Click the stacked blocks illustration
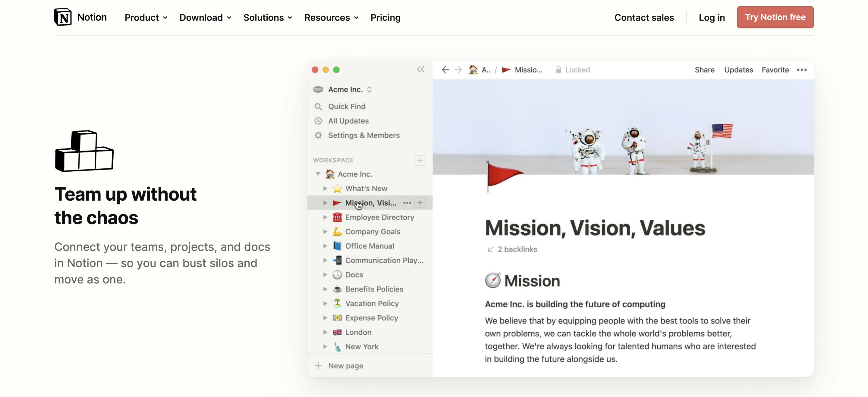This screenshot has height=397, width=868. click(x=84, y=151)
